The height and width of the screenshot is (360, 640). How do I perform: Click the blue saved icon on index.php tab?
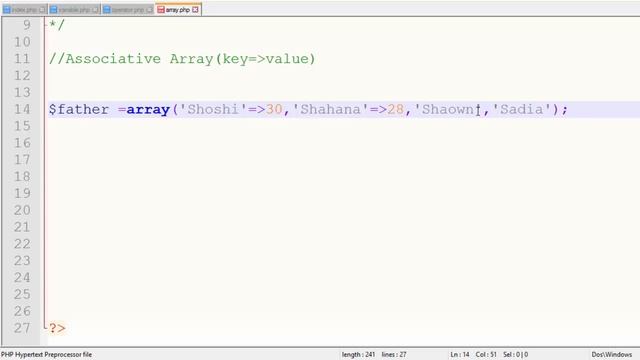pos(7,10)
